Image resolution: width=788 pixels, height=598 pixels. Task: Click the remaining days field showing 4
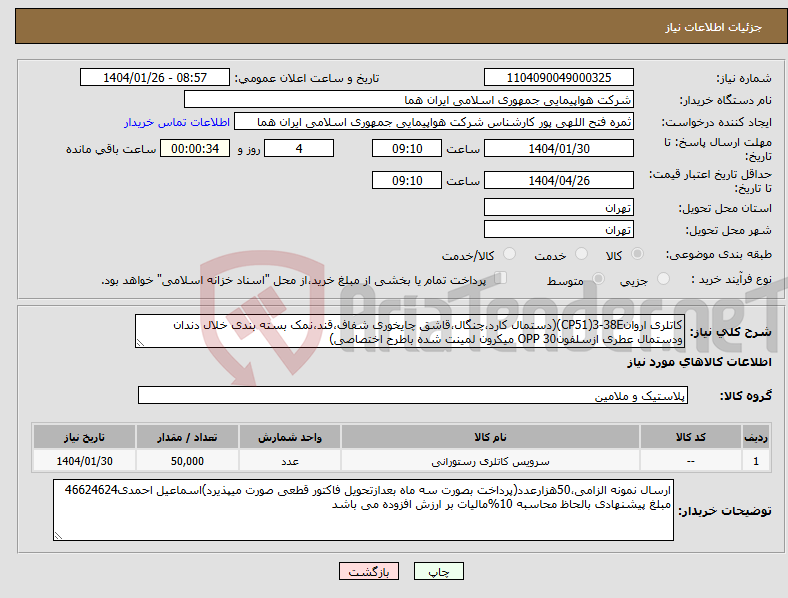299,148
